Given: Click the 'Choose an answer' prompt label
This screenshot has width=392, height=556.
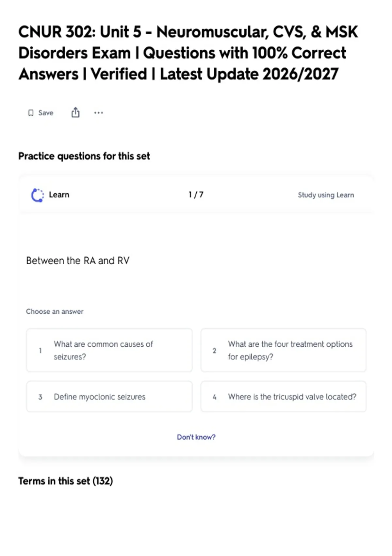Looking at the screenshot, I should coord(55,311).
